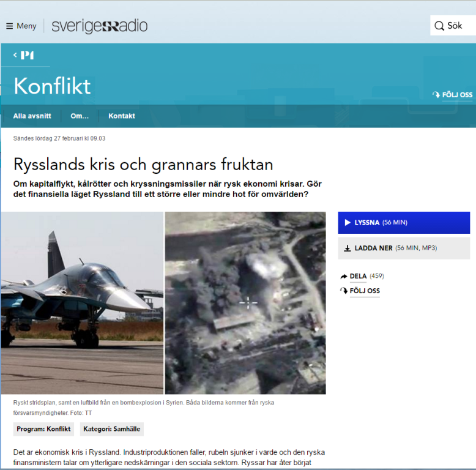Click the Dela share arrow icon
Image resolution: width=476 pixels, height=470 pixels.
point(343,277)
